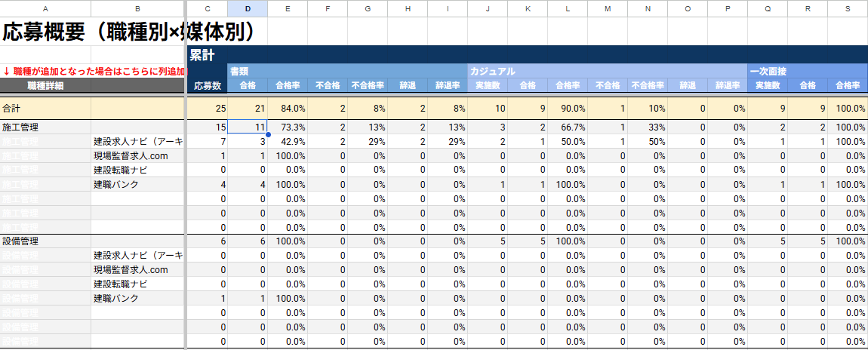Select highlighted column header D
Image resolution: width=868 pixels, height=350 pixels.
pyautogui.click(x=248, y=8)
